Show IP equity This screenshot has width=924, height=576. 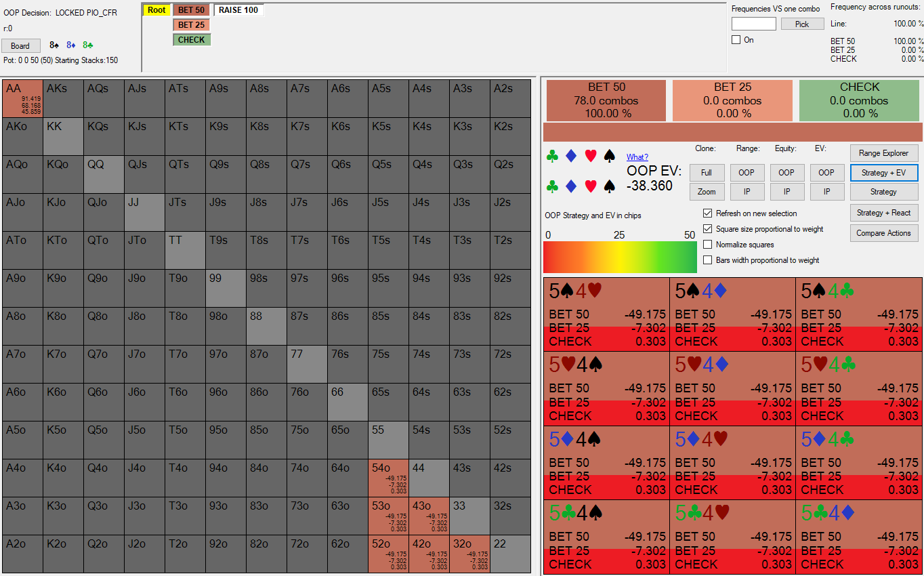(786, 192)
